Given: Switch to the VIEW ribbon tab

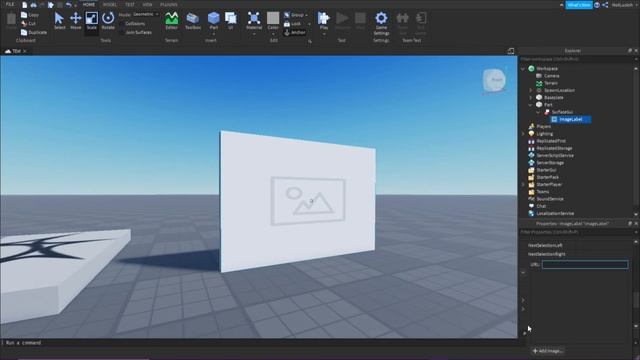Looking at the screenshot, I should [147, 4].
